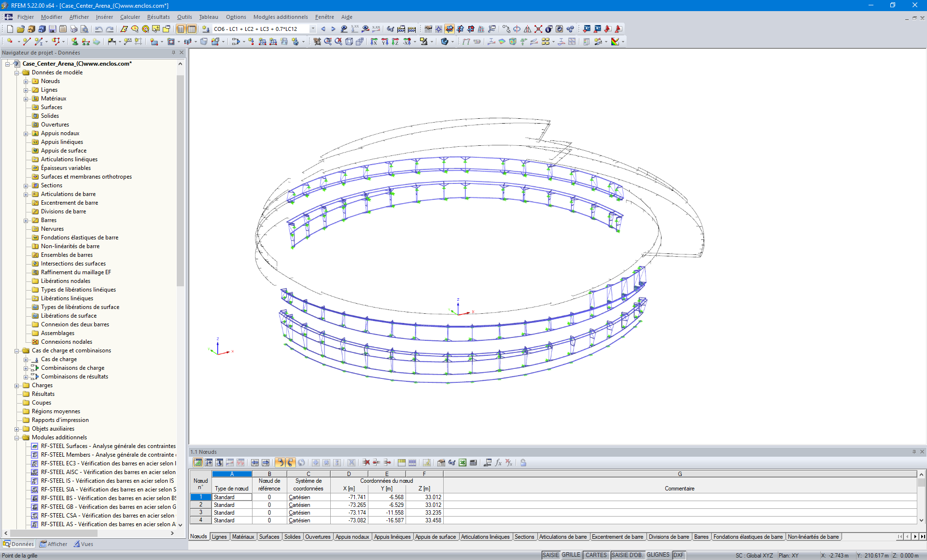The height and width of the screenshot is (560, 927).
Task: Click the color scheme selector toolbar icon
Action: tap(614, 41)
